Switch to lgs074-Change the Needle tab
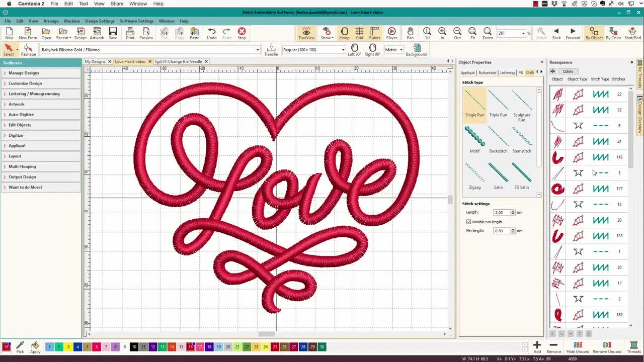644x362 pixels. [x=179, y=62]
